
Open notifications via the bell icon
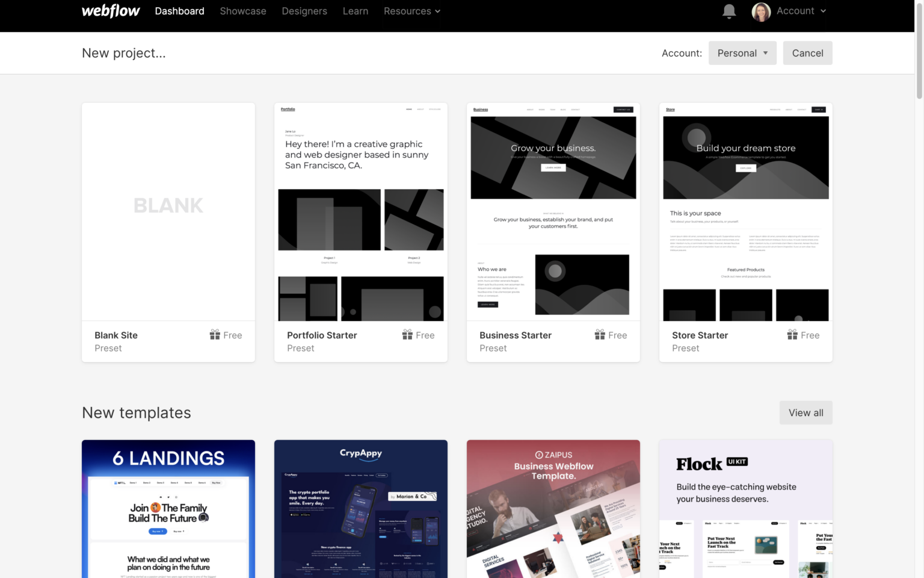tap(728, 11)
